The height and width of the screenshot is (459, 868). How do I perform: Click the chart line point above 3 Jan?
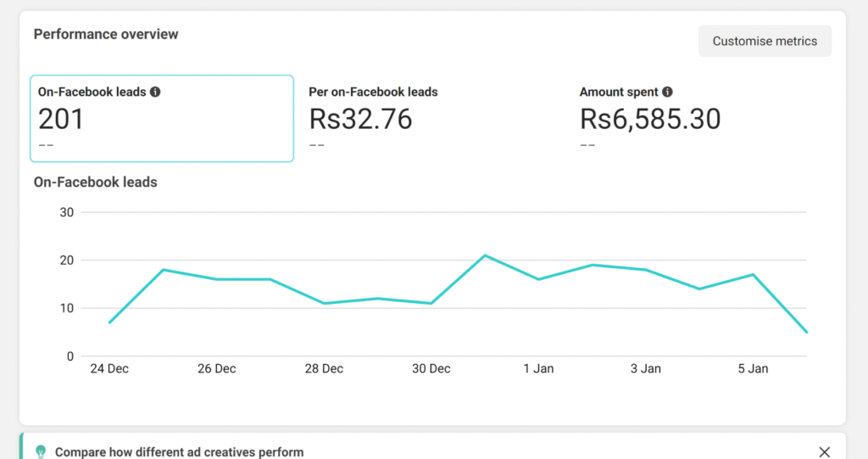tap(646, 270)
